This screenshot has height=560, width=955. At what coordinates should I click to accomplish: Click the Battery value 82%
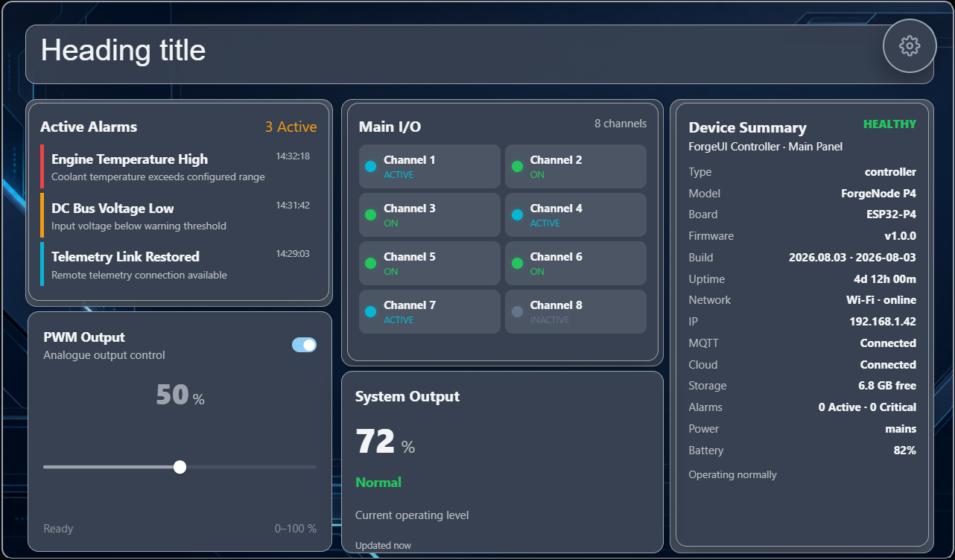pyautogui.click(x=905, y=451)
